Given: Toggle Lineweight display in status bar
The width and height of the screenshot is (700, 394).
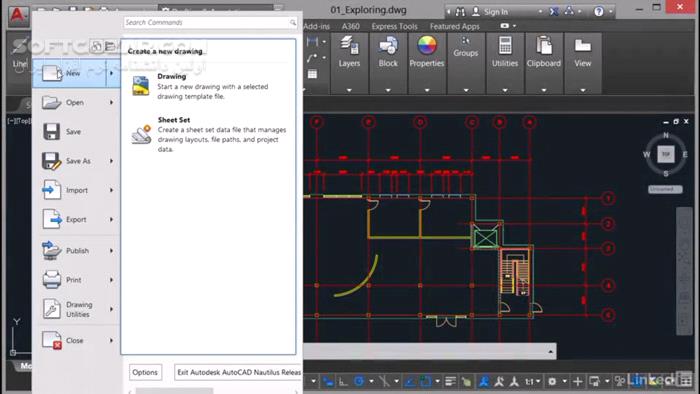Looking at the screenshot, I should [450, 382].
